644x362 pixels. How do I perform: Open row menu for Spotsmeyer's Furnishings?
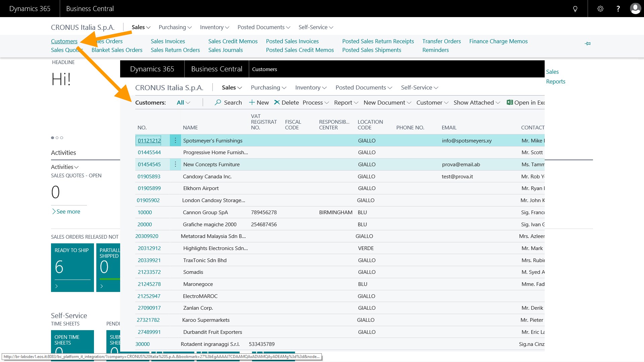pyautogui.click(x=175, y=140)
